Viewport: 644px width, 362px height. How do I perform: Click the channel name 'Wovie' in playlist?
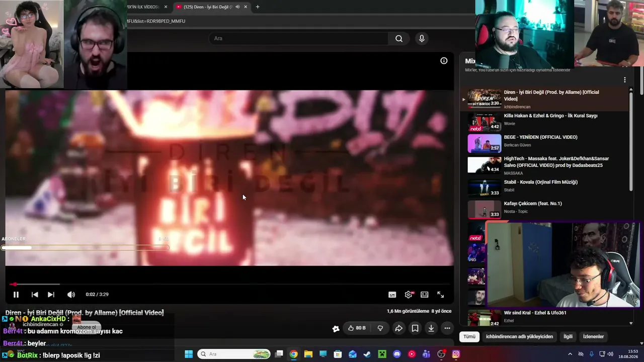pos(510,124)
